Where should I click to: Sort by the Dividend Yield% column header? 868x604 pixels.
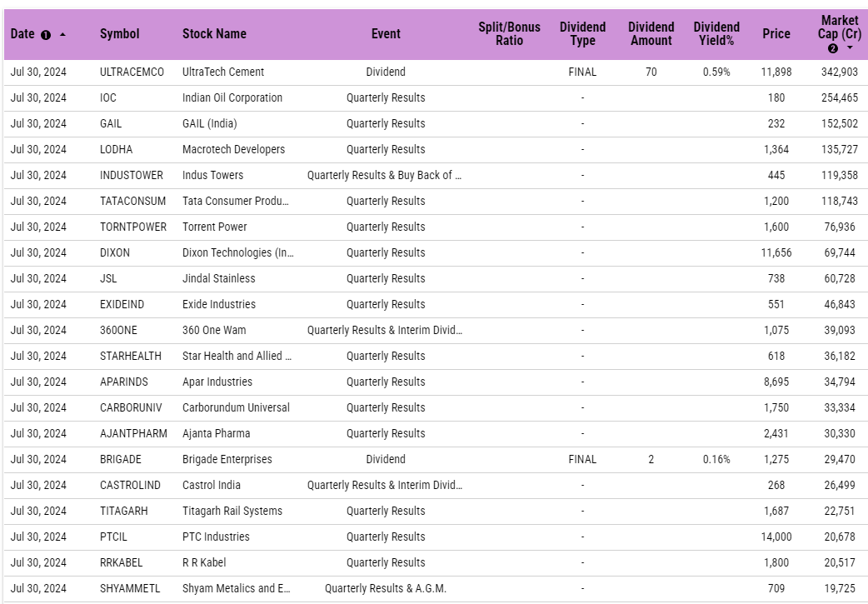pyautogui.click(x=716, y=34)
